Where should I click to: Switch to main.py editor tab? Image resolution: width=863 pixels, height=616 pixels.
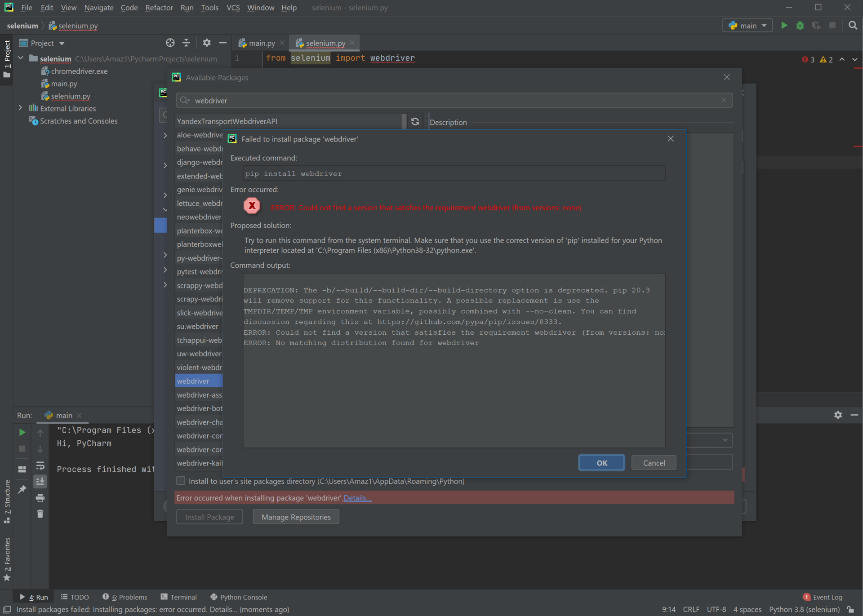click(262, 43)
